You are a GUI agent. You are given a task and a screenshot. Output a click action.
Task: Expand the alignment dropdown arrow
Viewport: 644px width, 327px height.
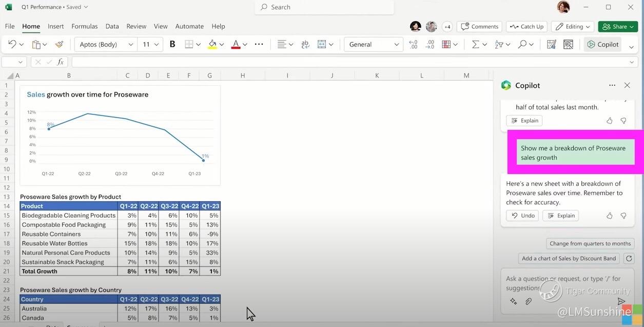(x=291, y=45)
